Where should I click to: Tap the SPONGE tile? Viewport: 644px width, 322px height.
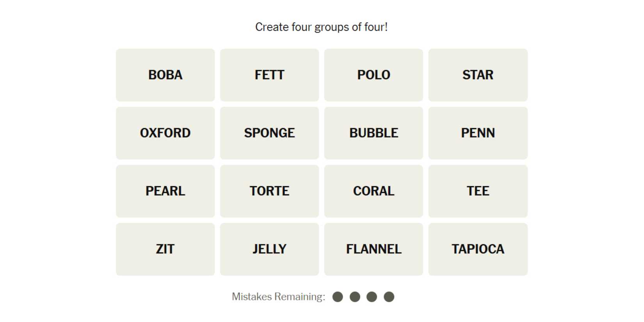tap(269, 133)
